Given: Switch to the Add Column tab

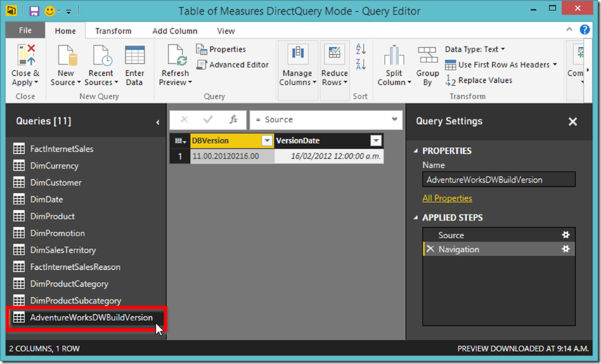Looking at the screenshot, I should [175, 31].
